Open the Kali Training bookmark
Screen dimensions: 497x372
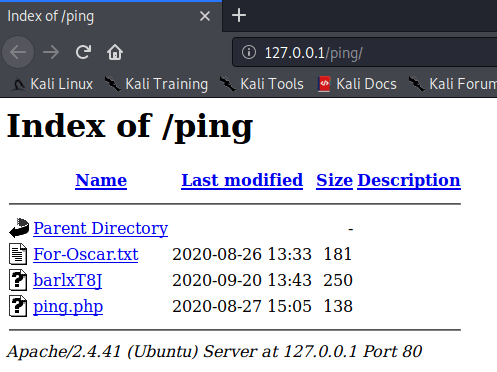[x=156, y=84]
